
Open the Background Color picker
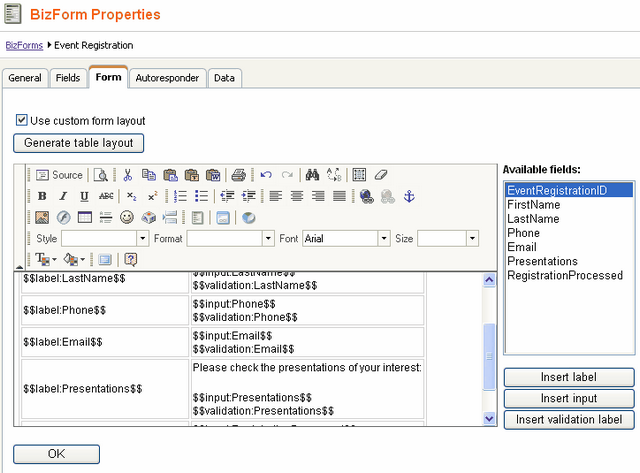click(74, 259)
